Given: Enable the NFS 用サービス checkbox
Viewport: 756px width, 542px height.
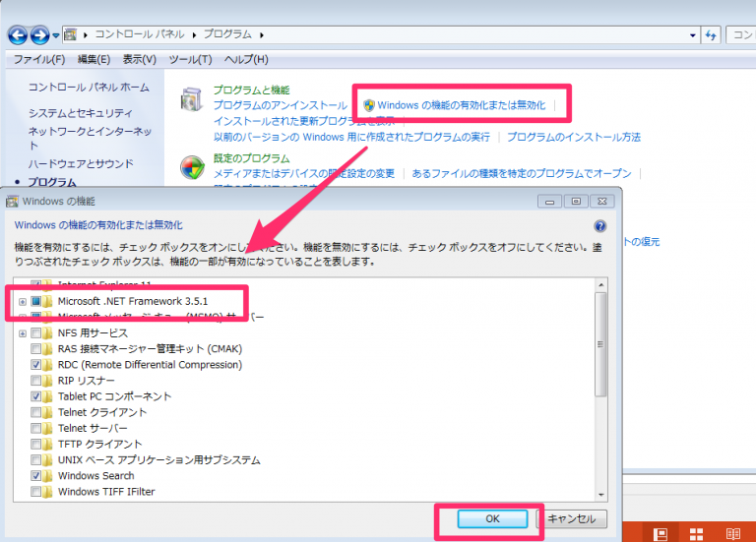Looking at the screenshot, I should point(36,332).
